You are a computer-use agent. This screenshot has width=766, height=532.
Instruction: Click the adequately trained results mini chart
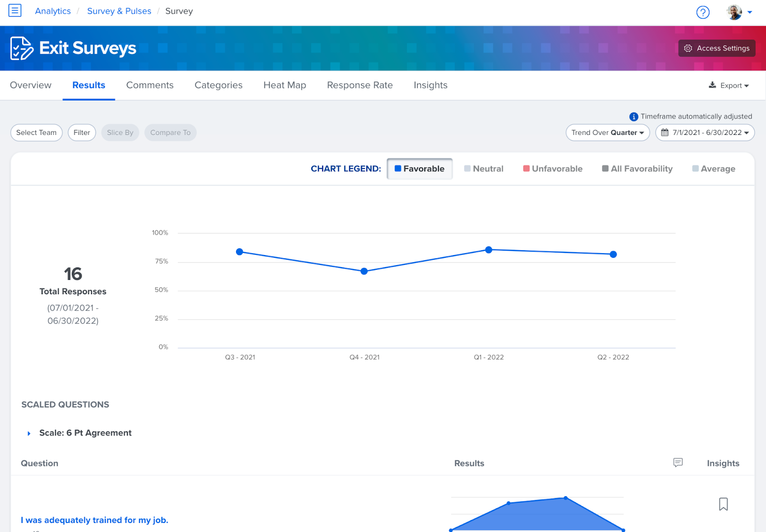(x=537, y=514)
